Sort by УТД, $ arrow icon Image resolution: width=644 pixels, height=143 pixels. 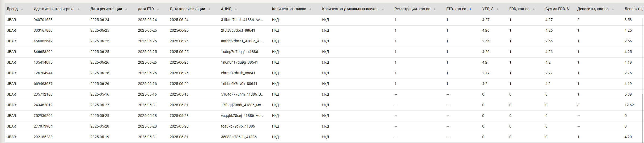click(498, 9)
